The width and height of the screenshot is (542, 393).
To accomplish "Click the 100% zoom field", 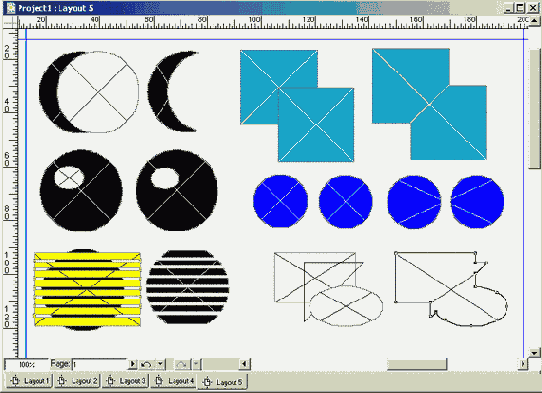I will pyautogui.click(x=26, y=365).
